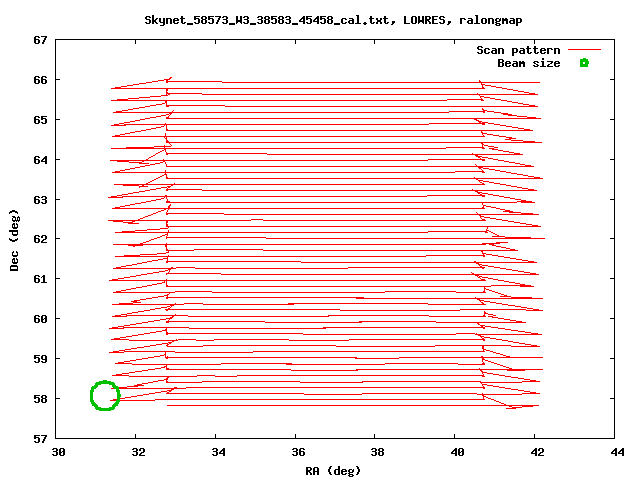Click the x-axis tick label 30
Image resolution: width=640 pixels, height=480 pixels.
point(58,452)
